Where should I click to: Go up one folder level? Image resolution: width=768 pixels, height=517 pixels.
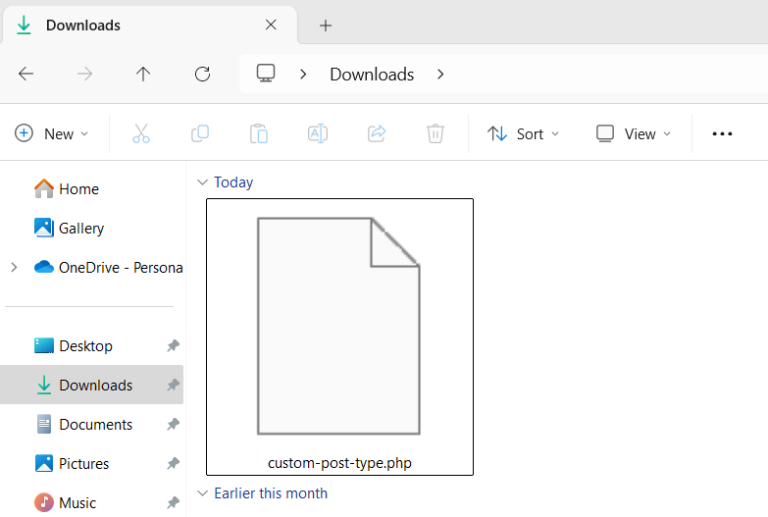click(143, 74)
